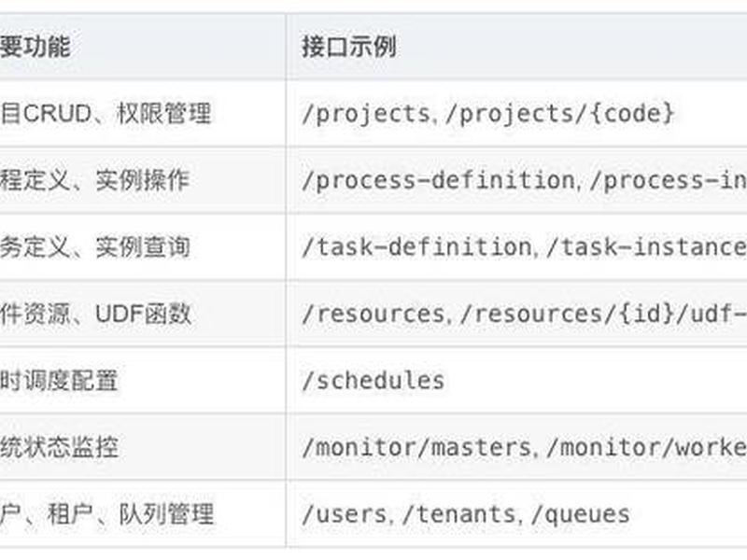747x560 pixels.
Task: Click the 件资源、UDF函数 cell
Action: (x=96, y=314)
